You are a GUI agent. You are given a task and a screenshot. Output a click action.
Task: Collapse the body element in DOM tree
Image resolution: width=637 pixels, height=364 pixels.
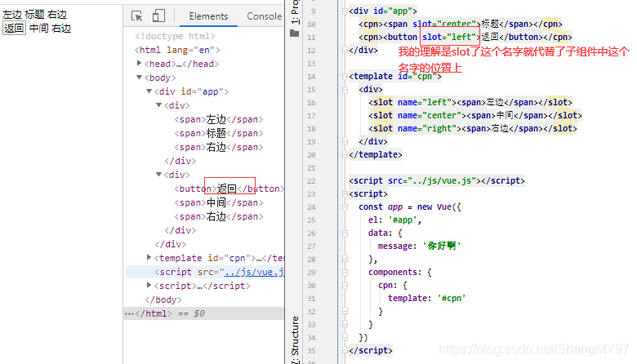point(140,77)
